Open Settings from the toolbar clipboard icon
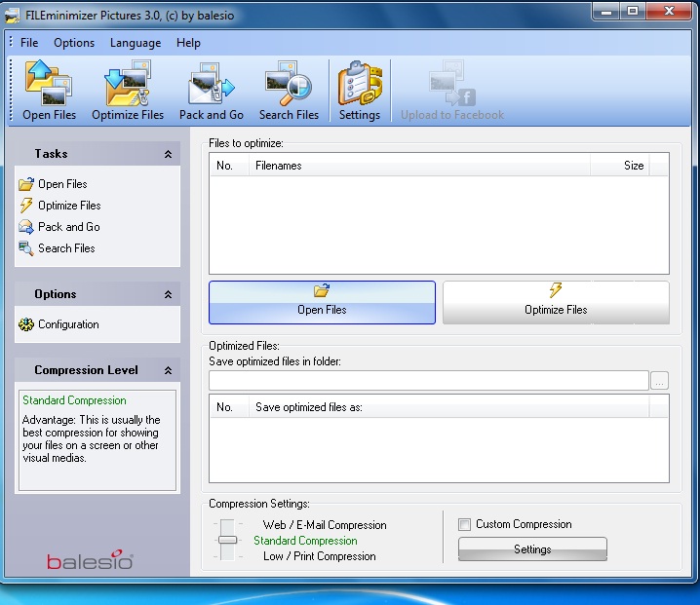Screen dimensions: 700x605 tap(360, 91)
